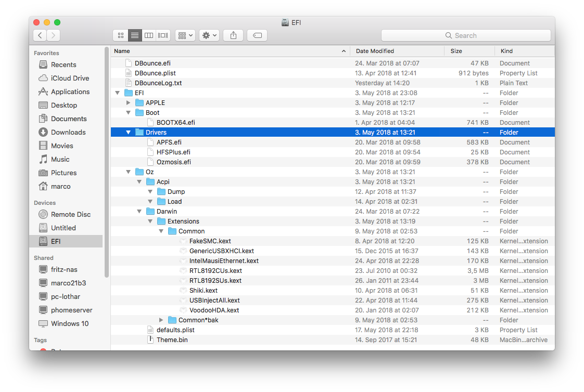Collapse the Extensions folder
This screenshot has width=584, height=392.
[150, 221]
